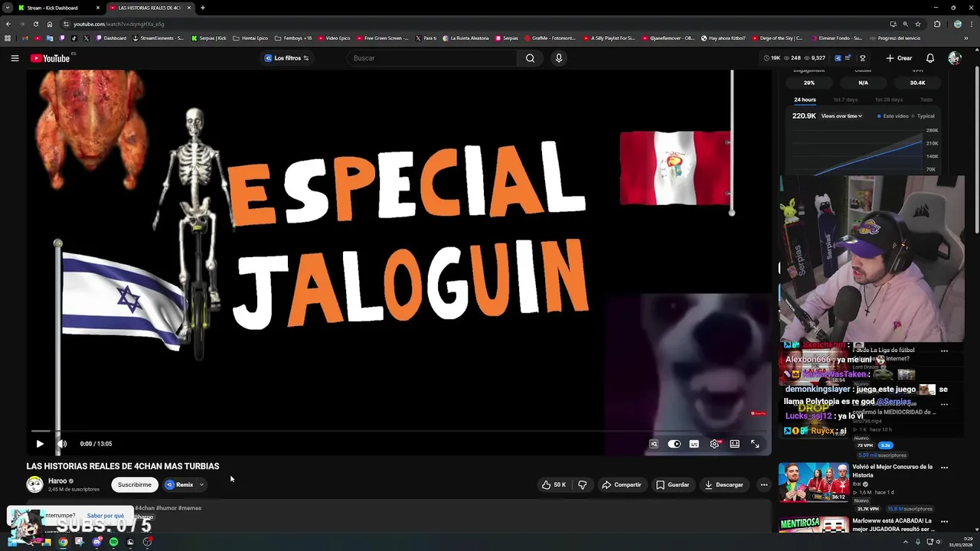Click the #humor hashtag in the description

coord(168,508)
